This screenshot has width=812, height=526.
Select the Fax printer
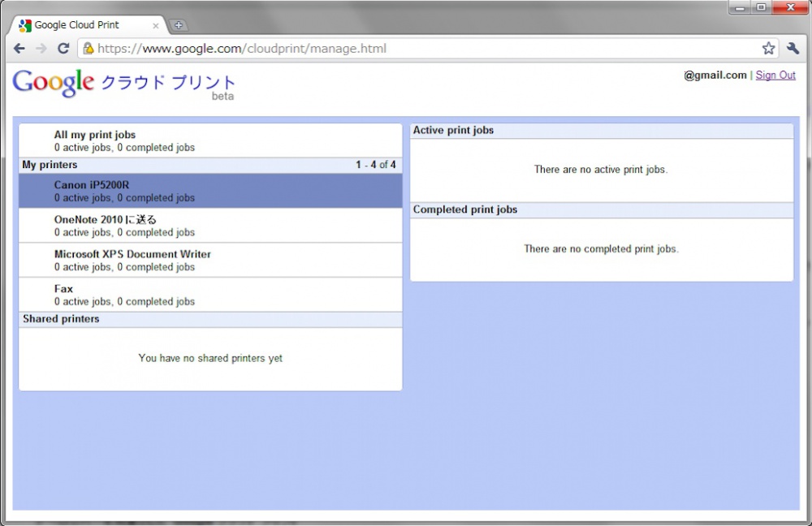pos(210,295)
